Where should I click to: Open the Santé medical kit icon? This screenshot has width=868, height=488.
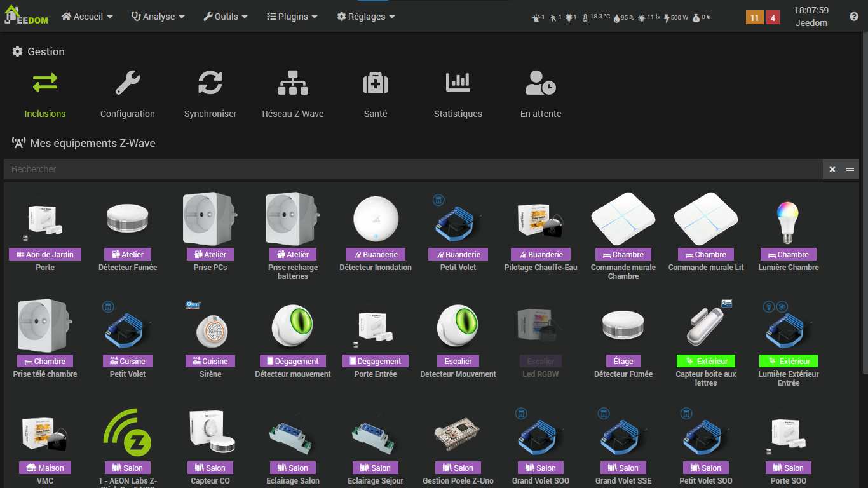coord(376,83)
